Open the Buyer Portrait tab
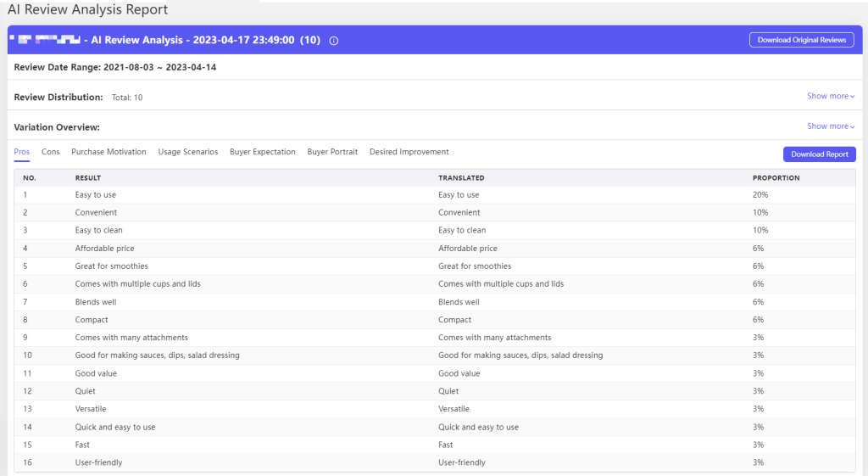This screenshot has width=868, height=476. point(332,152)
